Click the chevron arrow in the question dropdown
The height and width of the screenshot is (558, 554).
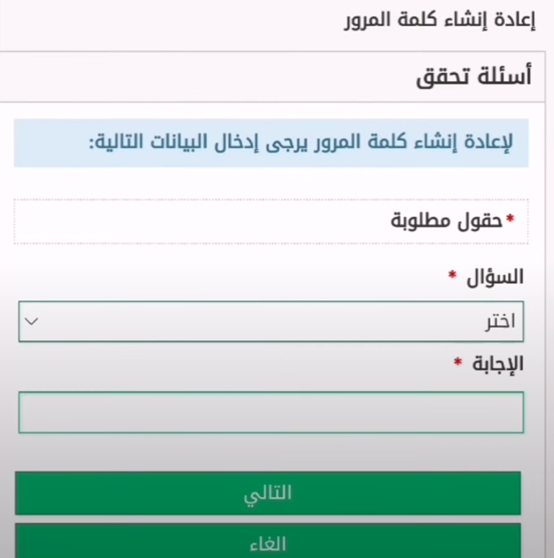pos(31,322)
